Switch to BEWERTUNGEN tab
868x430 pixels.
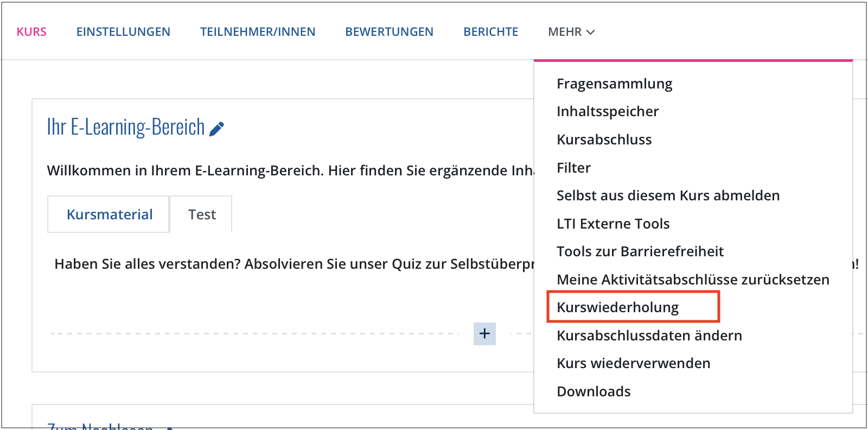click(x=389, y=32)
